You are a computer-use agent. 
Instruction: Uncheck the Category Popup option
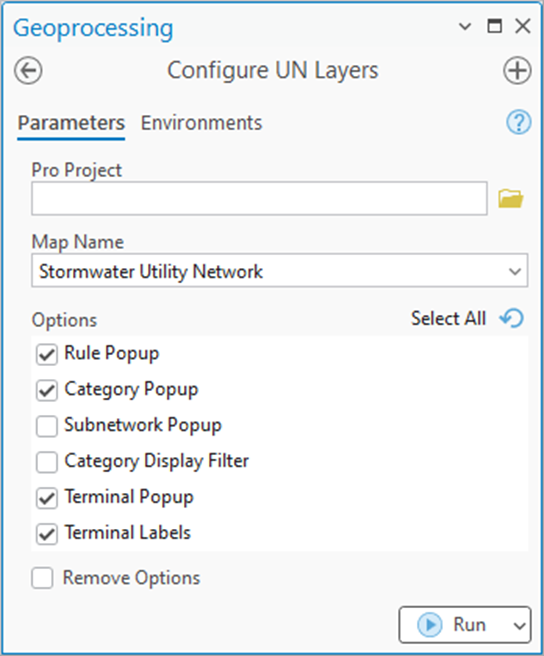[x=47, y=391]
